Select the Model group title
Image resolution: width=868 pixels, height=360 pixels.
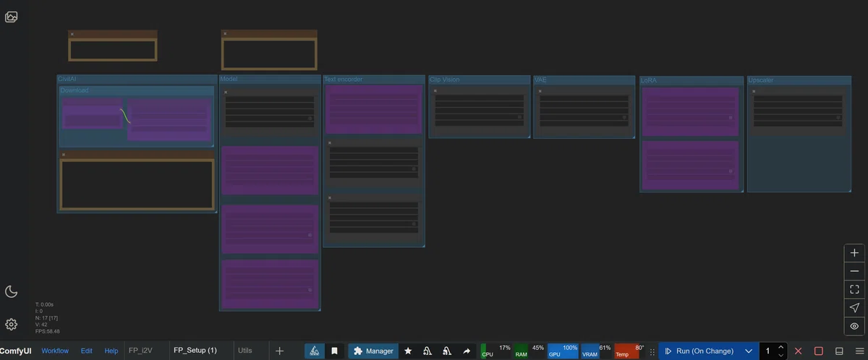click(x=229, y=79)
